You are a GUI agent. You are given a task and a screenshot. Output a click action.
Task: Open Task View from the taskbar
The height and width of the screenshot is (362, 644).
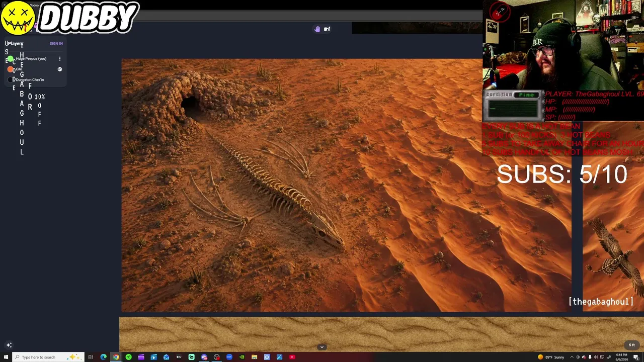[x=91, y=357]
